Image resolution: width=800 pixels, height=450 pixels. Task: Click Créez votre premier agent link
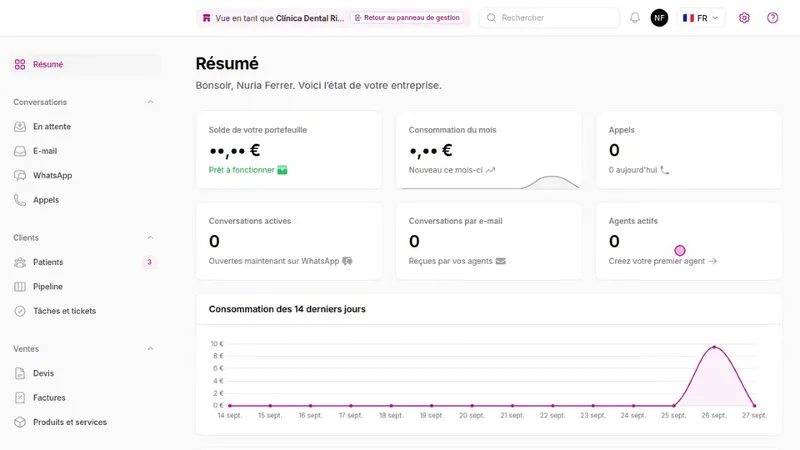(657, 261)
